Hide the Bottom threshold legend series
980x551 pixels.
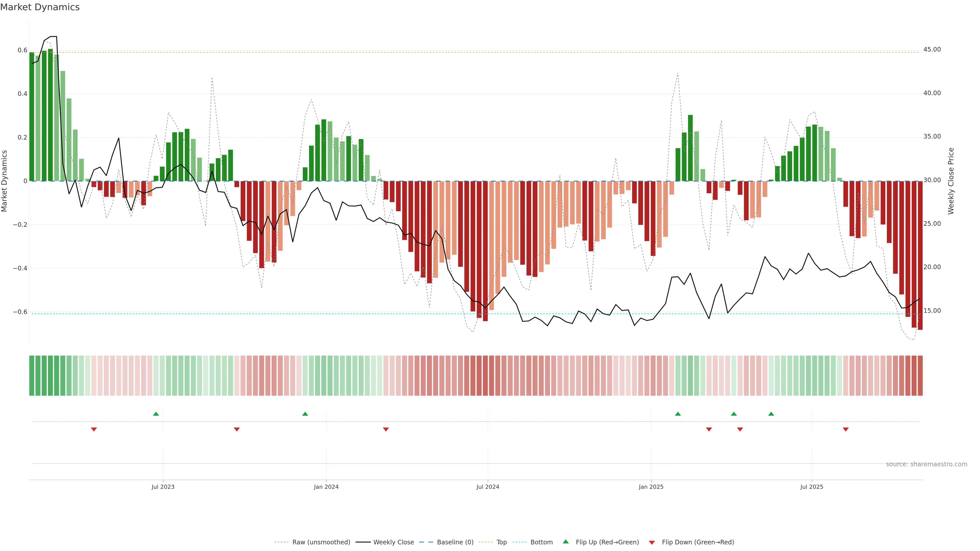point(541,542)
